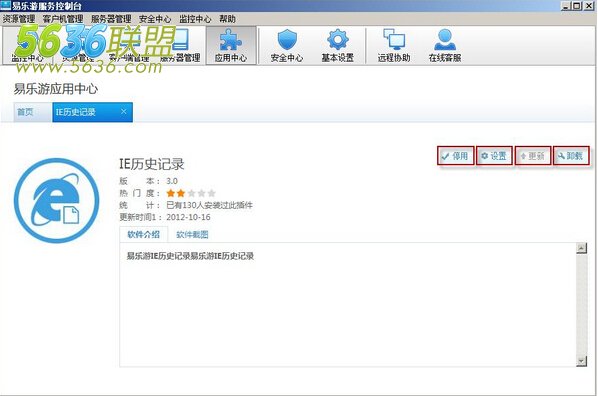Screen dimensions: 598x396
Task: Click the 设置 button
Action: (494, 156)
